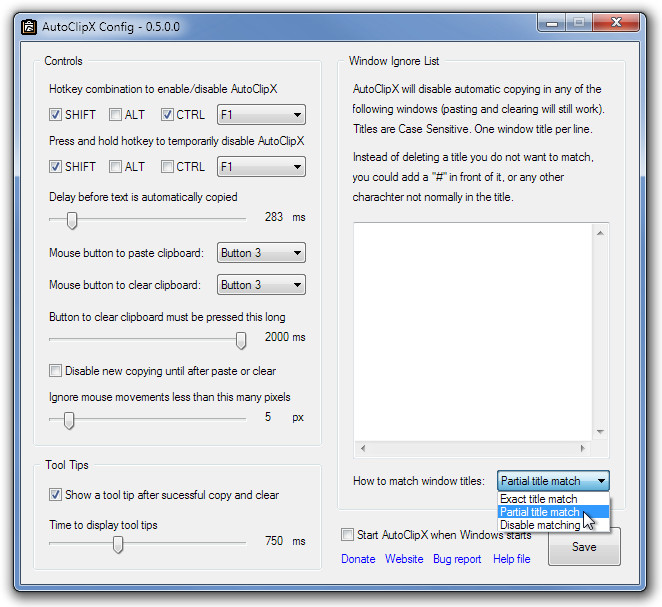
Task: Click inside the window ignore list text area
Action: 473,332
